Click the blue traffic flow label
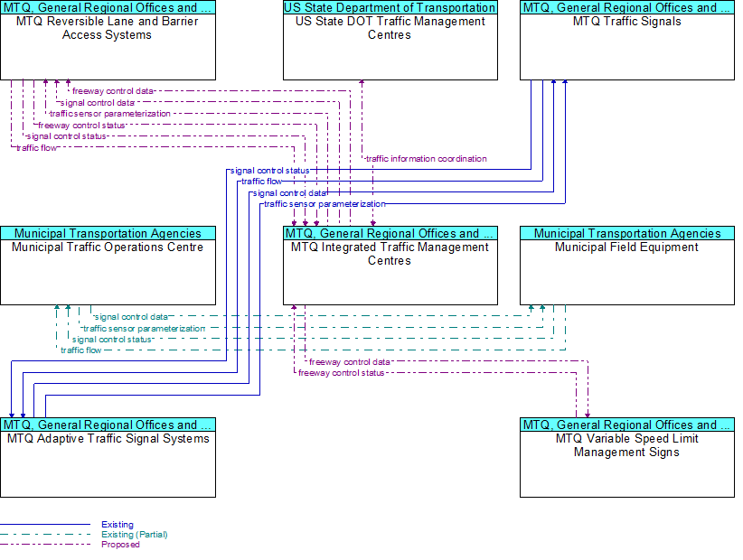This screenshot has width=743, height=560. [x=261, y=182]
